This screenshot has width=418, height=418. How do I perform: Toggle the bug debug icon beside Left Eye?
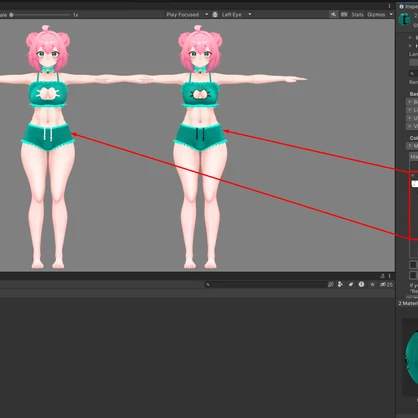[x=215, y=15]
